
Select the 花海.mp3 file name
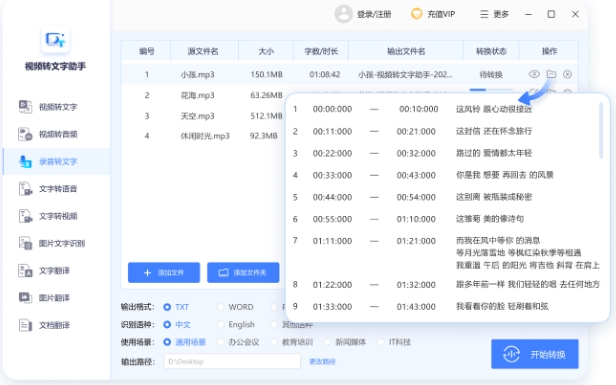pyautogui.click(x=197, y=95)
